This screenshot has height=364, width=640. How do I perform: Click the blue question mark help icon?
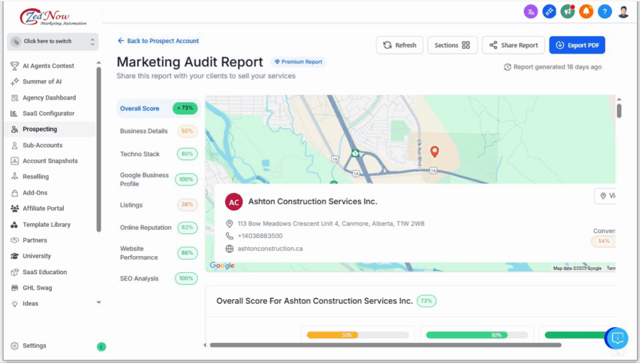click(604, 12)
